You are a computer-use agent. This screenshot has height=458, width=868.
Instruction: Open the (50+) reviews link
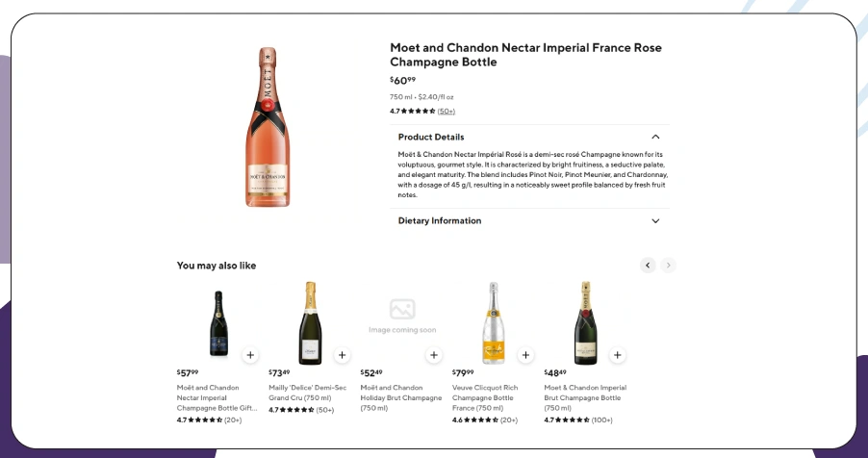click(x=447, y=112)
